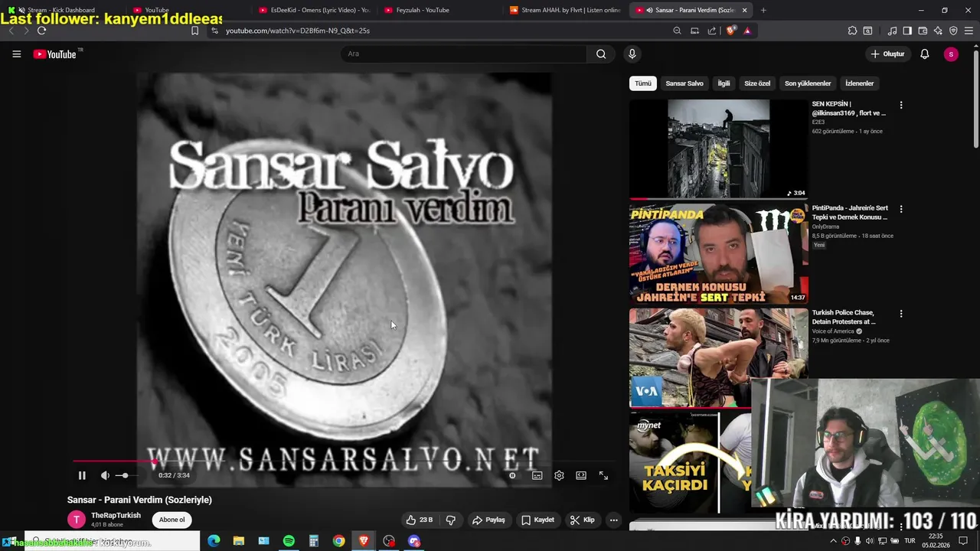Image resolution: width=980 pixels, height=551 pixels.
Task: Select the 'İlgili' filter chip
Action: (x=724, y=83)
